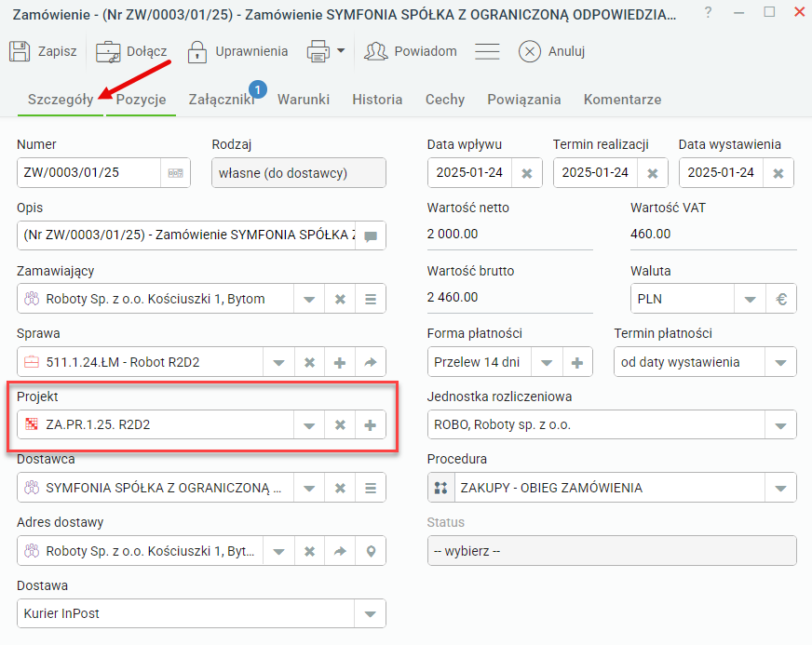Save the order with Zapisz
The height and width of the screenshot is (645, 812).
[x=43, y=51]
